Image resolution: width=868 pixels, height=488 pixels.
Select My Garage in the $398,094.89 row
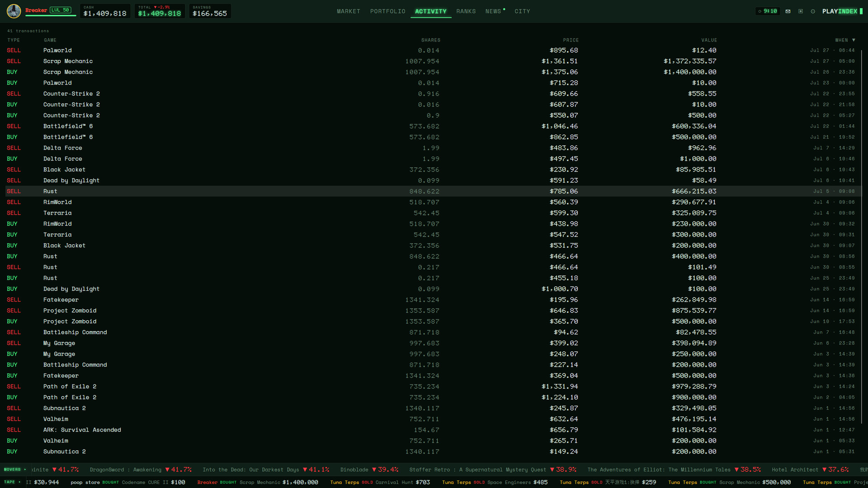point(59,343)
